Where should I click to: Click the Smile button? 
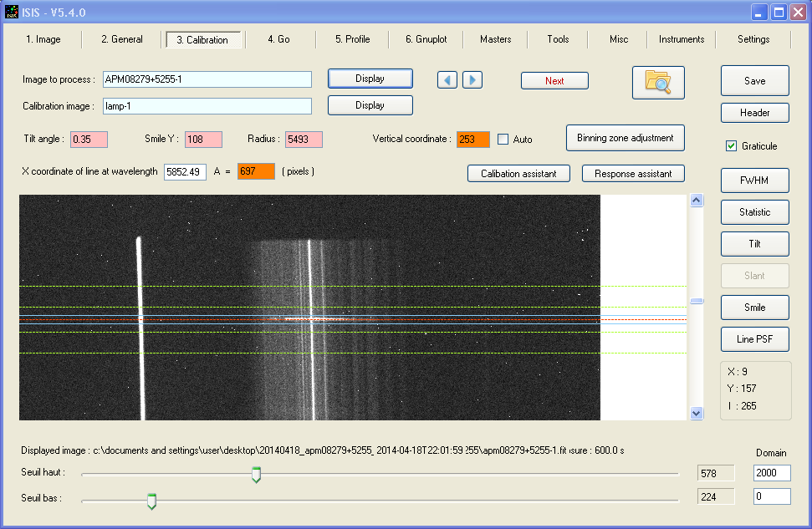(x=754, y=308)
